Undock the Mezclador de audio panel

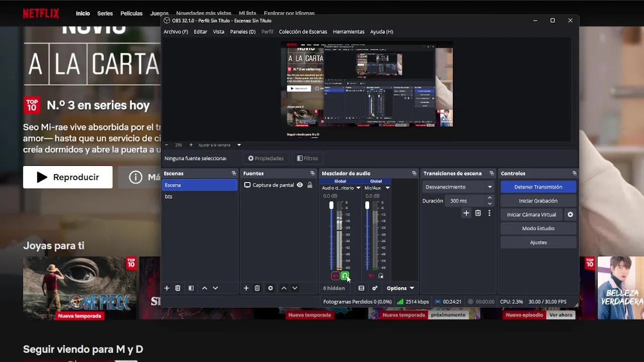click(414, 173)
